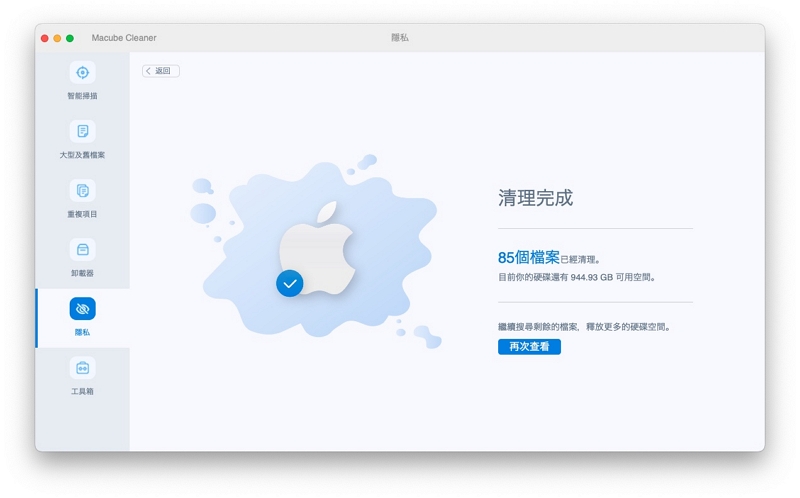Select the 隱私 privacy eye icon
This screenshot has height=498, width=800.
[82, 309]
